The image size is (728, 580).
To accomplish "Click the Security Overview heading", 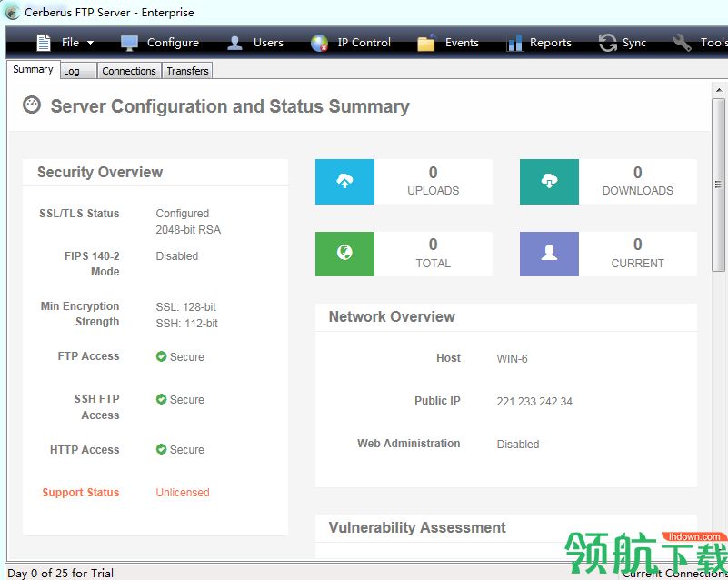I will click(x=100, y=173).
